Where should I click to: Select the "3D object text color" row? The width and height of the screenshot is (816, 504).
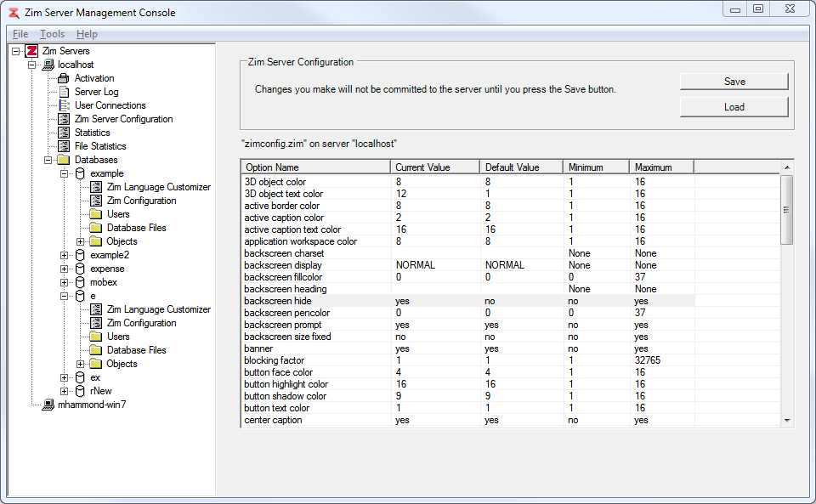tap(468, 194)
